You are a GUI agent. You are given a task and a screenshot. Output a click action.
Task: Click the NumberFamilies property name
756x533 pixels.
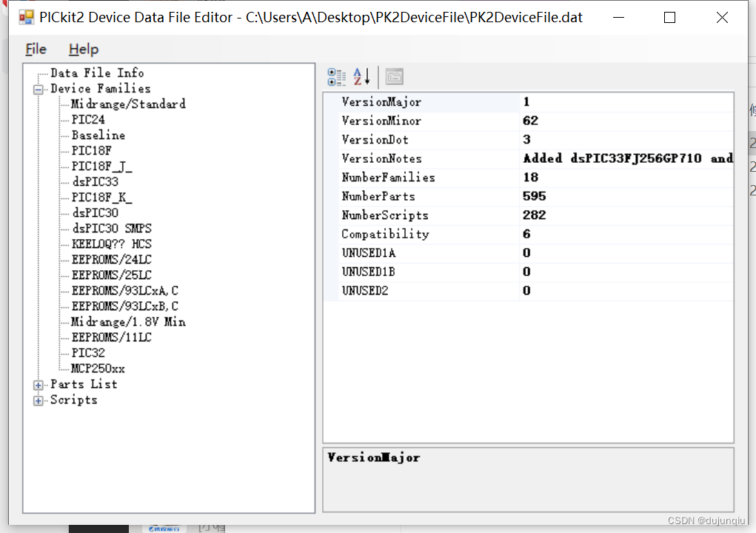(x=388, y=178)
